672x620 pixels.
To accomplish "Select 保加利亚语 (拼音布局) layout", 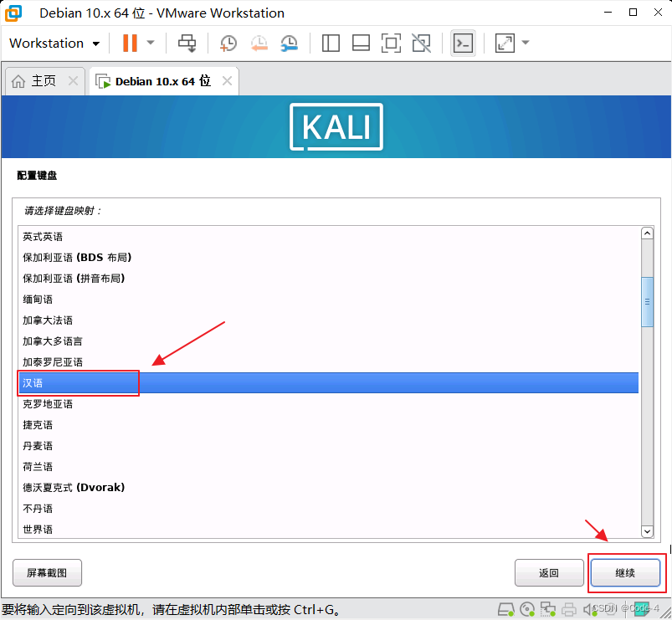I will tap(328, 279).
